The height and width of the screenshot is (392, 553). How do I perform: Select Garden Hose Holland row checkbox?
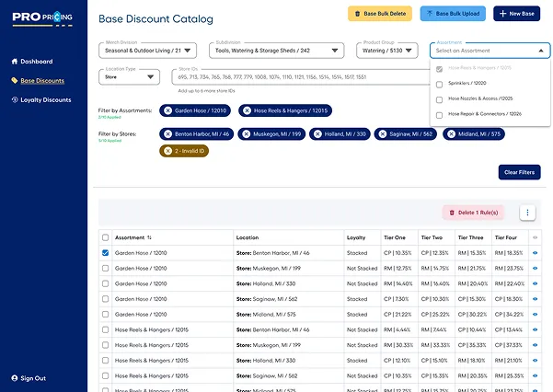pyautogui.click(x=106, y=283)
